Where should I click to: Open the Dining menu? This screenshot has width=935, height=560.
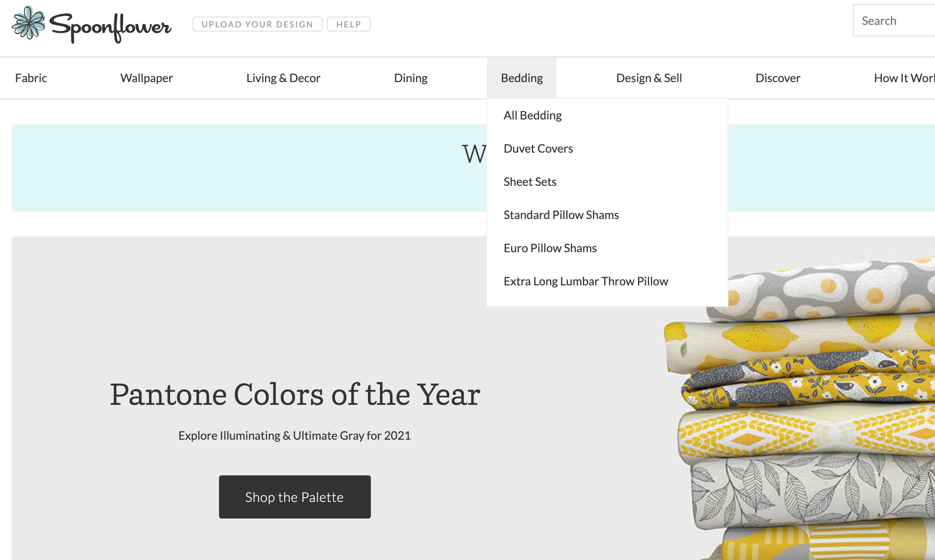point(411,78)
